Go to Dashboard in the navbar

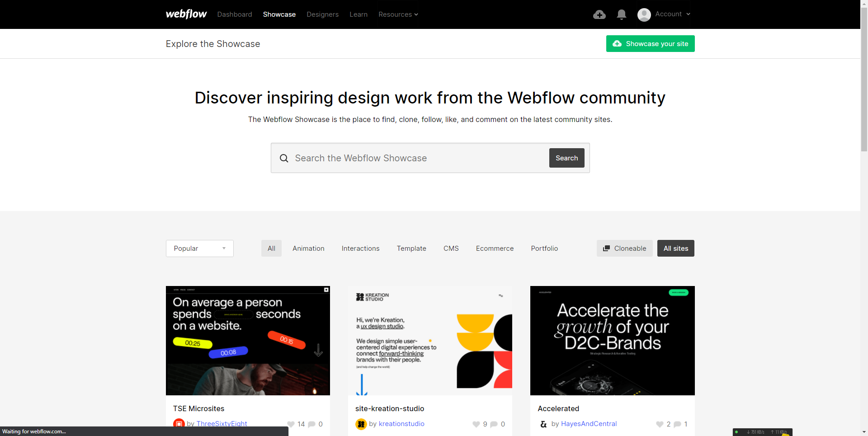pyautogui.click(x=235, y=14)
